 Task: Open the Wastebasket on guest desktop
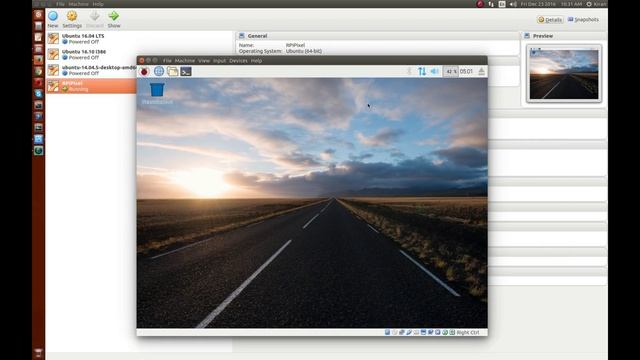coord(157,93)
